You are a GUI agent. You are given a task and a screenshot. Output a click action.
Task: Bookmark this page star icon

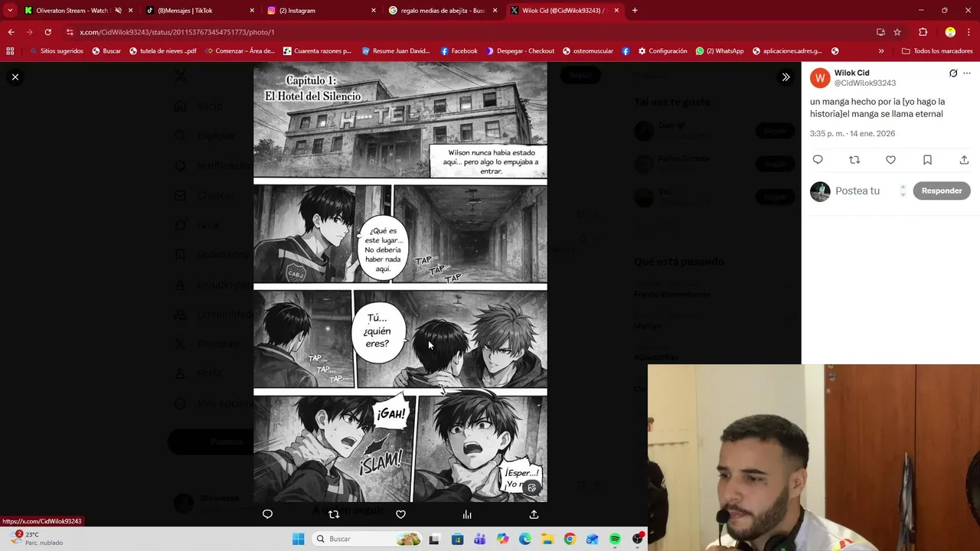click(897, 32)
